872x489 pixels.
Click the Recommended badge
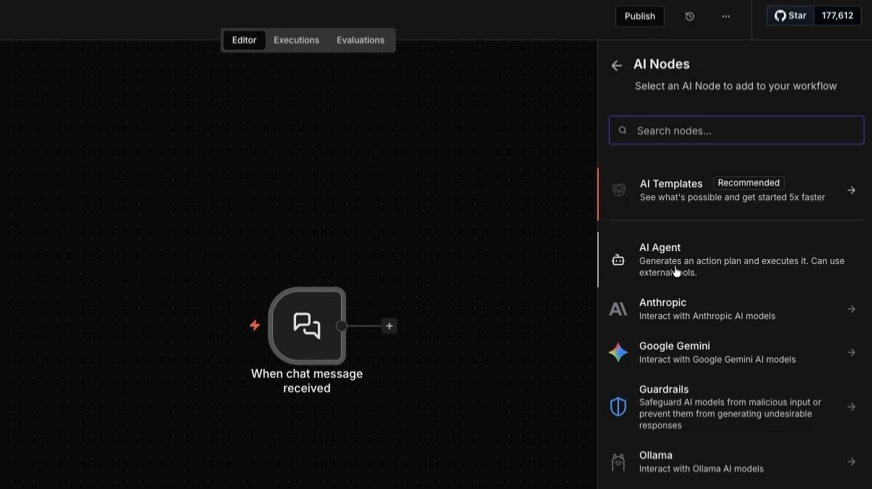pyautogui.click(x=748, y=183)
